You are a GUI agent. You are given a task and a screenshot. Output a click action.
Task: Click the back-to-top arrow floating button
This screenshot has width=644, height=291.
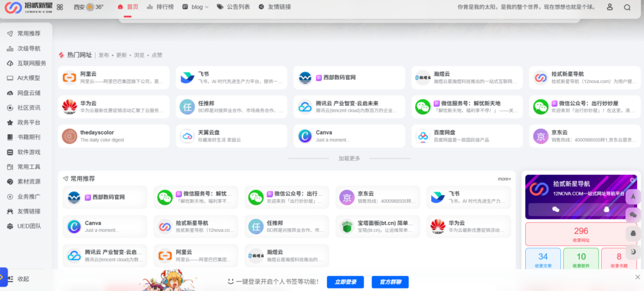[633, 197]
